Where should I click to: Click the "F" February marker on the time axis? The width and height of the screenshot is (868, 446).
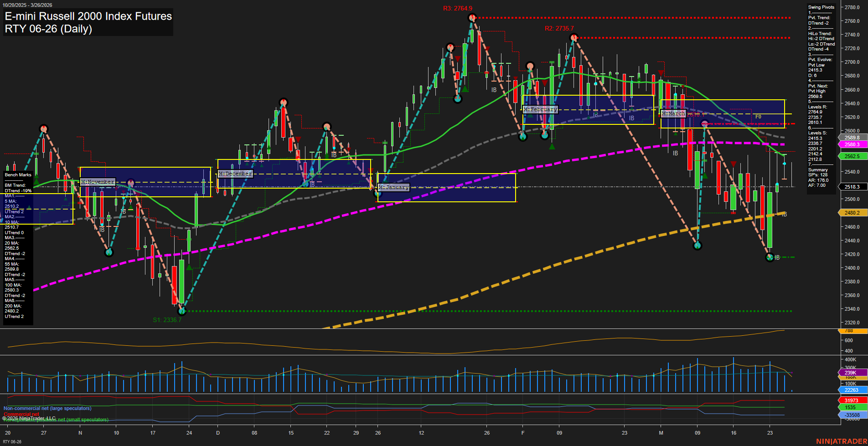click(523, 433)
